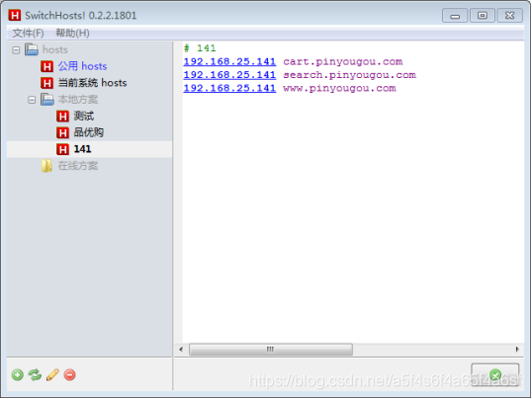Viewport: 532px width, 399px height.
Task: Click the IP link for search.pinyougou.com
Action: click(x=229, y=75)
